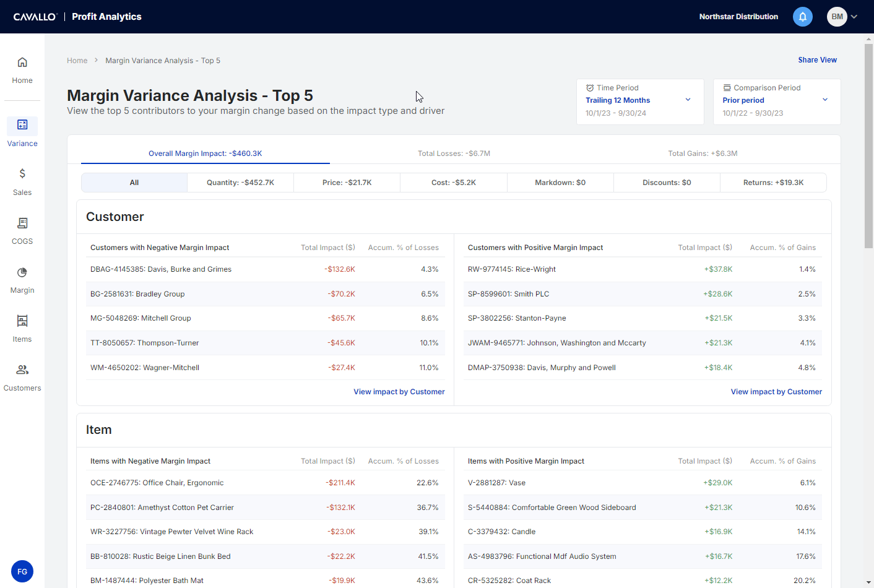This screenshot has width=874, height=588.
Task: Select the Variance sidebar icon
Action: tap(22, 125)
